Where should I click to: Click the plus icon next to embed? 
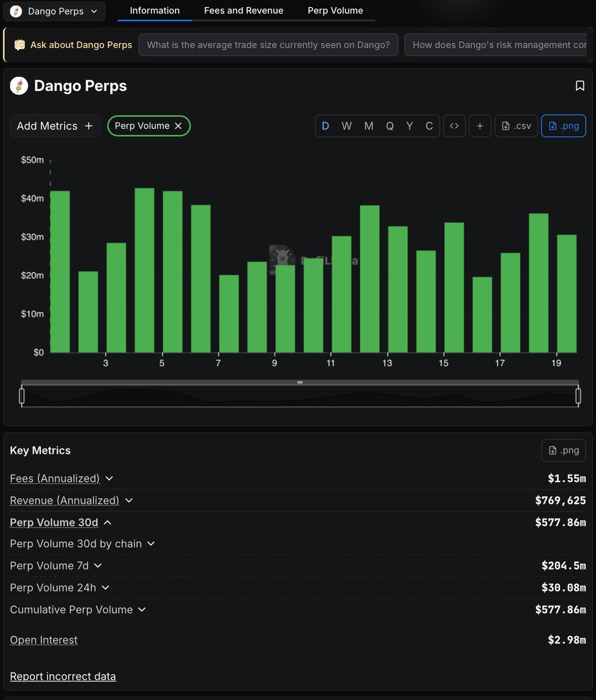pyautogui.click(x=480, y=126)
